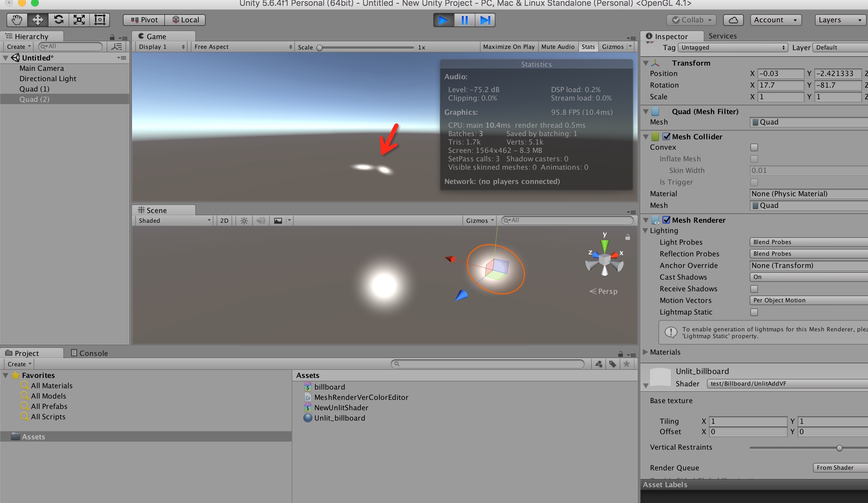Open the Layers dropdown
868x503 pixels.
click(840, 20)
